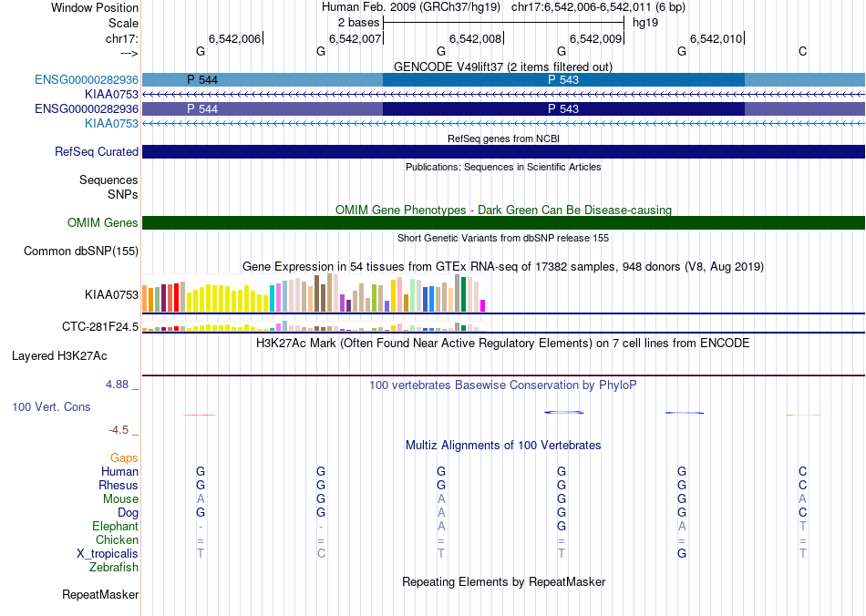Open the GTEx 'Gene Expression in 54 tissues' title
This screenshot has width=866, height=616.
point(503,267)
